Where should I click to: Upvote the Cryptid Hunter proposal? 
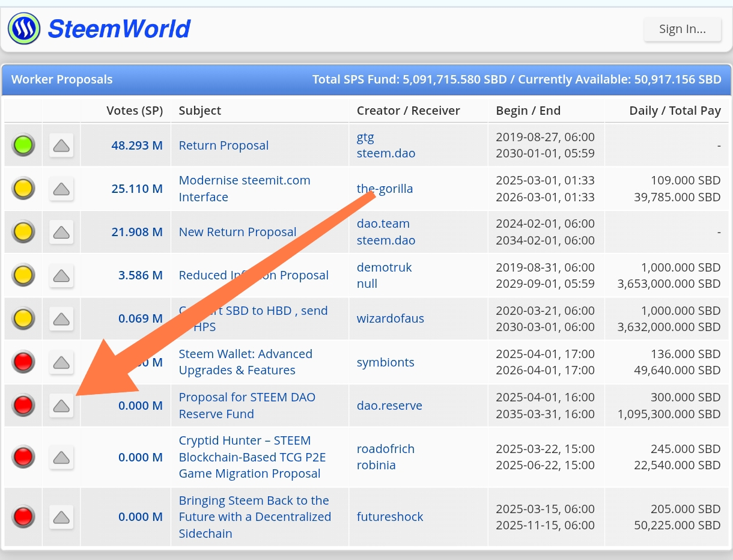[61, 457]
